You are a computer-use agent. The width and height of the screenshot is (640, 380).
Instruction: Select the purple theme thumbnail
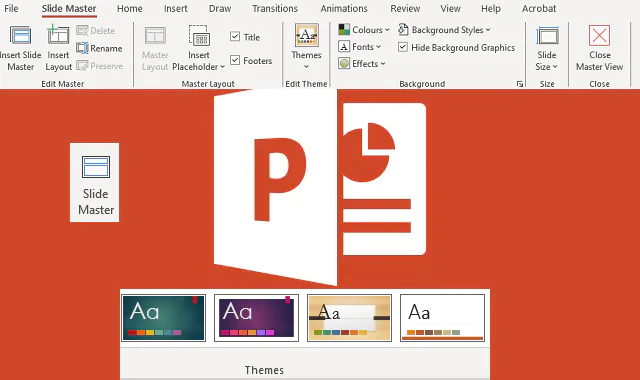256,318
